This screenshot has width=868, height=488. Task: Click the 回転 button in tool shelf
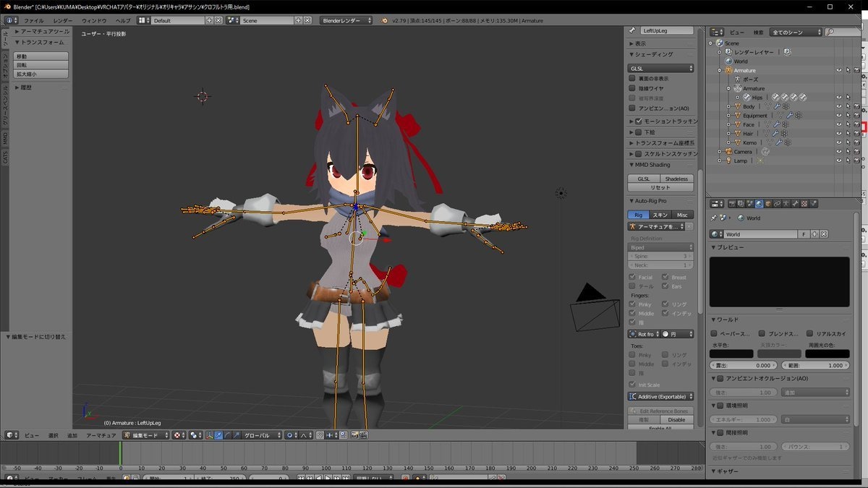point(41,65)
